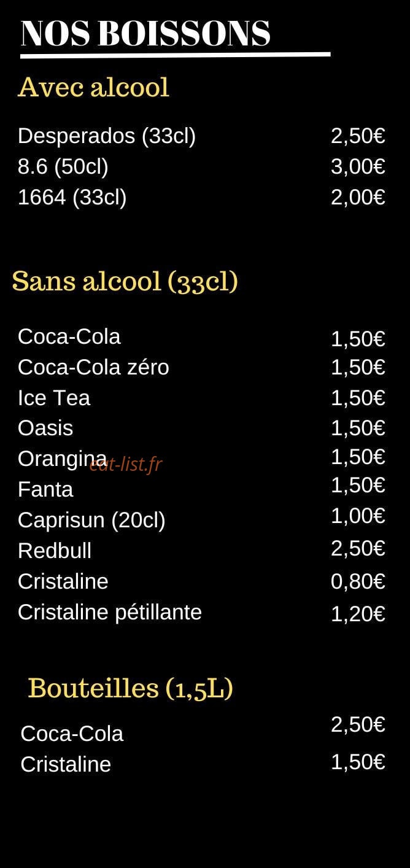Click the 3,00€ price

[358, 166]
